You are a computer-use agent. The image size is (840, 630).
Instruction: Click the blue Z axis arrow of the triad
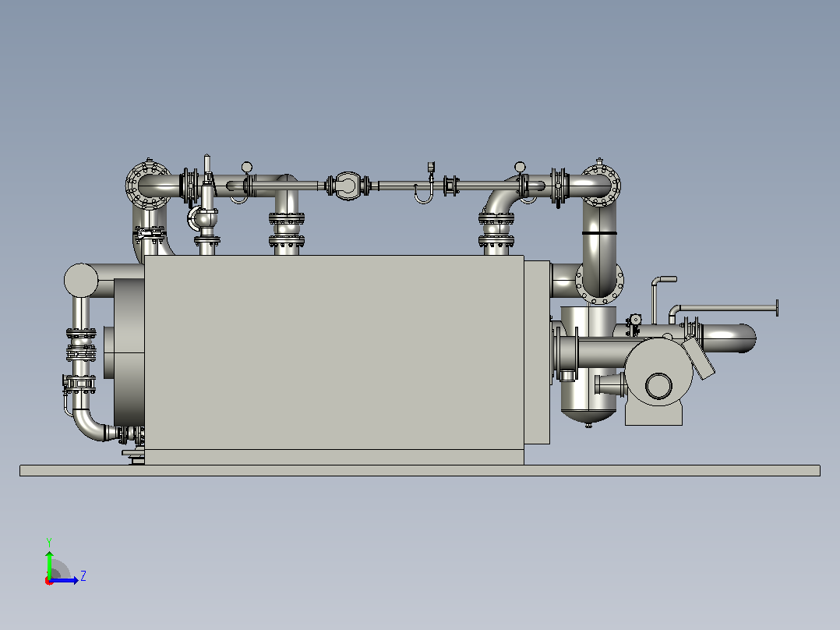(x=65, y=580)
